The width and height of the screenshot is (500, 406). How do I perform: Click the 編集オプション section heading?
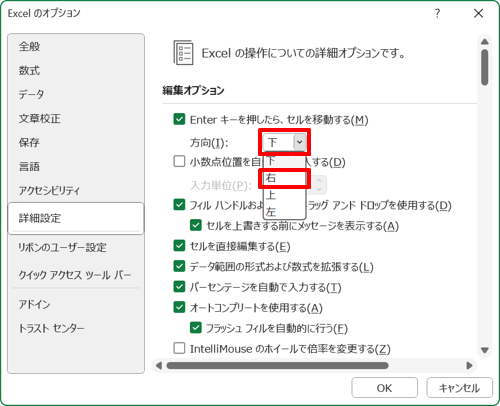pyautogui.click(x=193, y=90)
